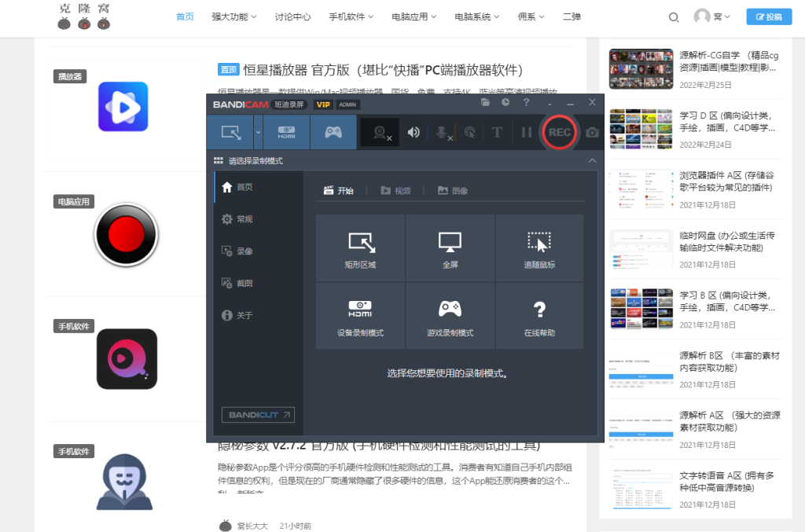Screen dimensions: 805x532
Task: Open the output folder icon in Bandicam title bar
Action: click(x=485, y=103)
